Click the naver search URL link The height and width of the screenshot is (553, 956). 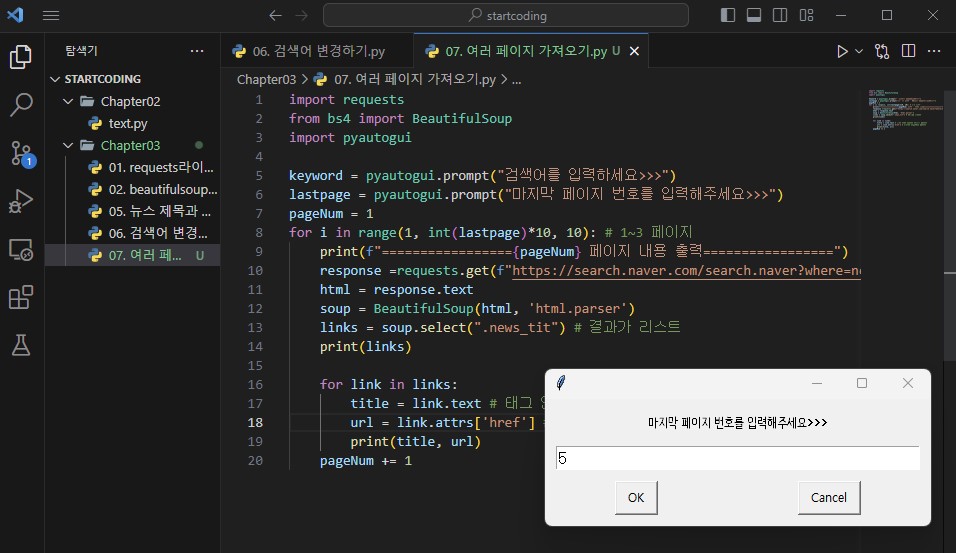point(687,271)
